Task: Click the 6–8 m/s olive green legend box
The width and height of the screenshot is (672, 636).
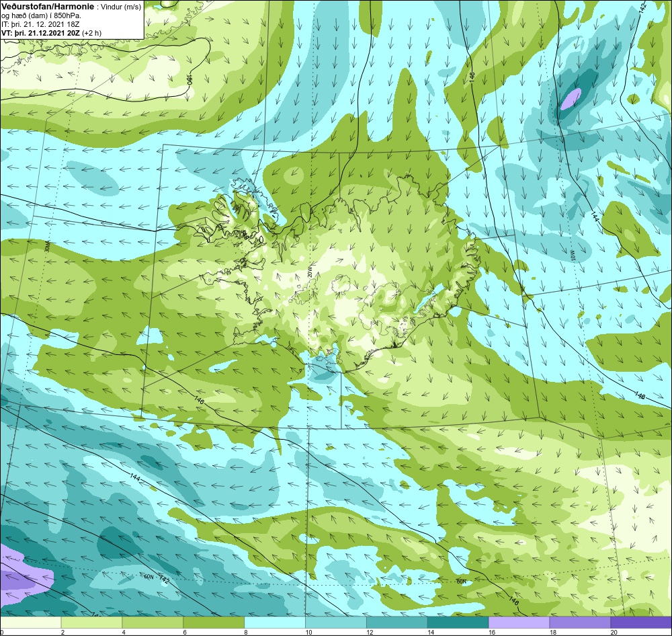Action: tap(214, 623)
